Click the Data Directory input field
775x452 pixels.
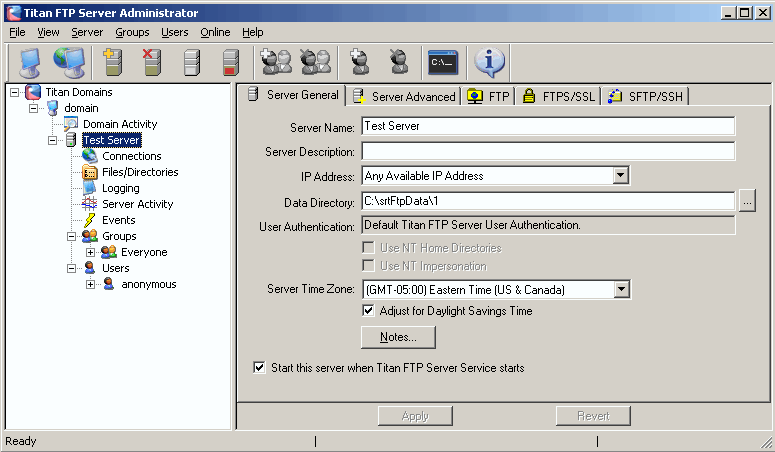[548, 201]
